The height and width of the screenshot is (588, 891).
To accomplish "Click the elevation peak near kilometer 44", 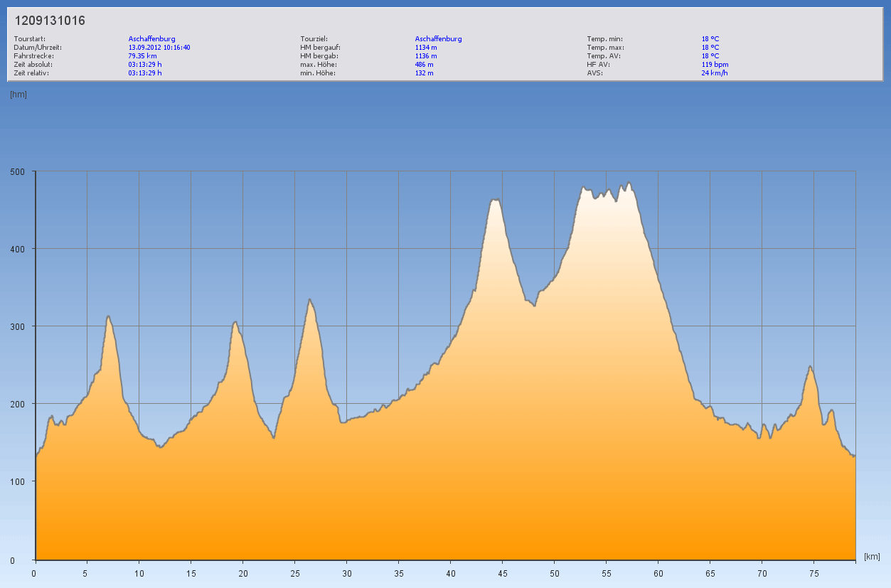I will tap(495, 201).
